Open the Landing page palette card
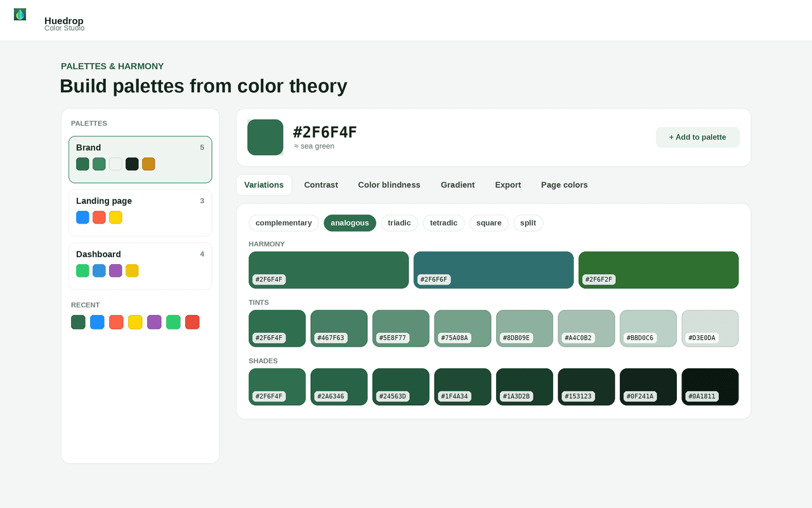The image size is (812, 508). coord(140,213)
